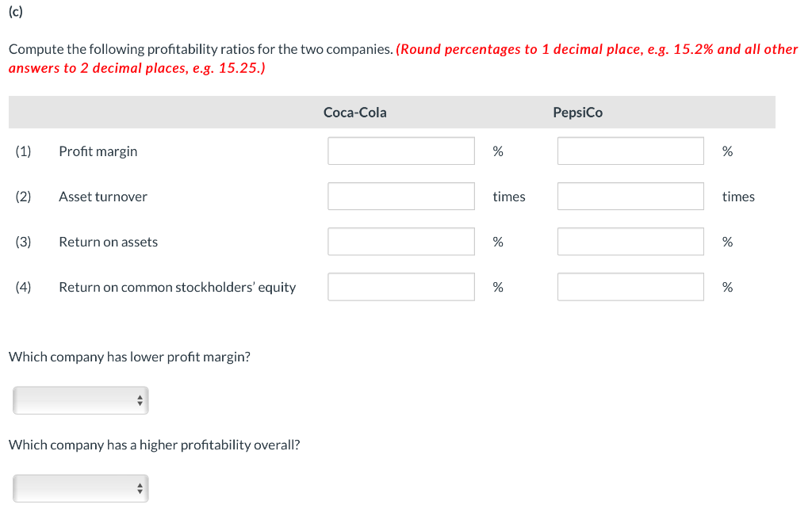812x512 pixels.
Task: Select the PepsiCo asset turnover input box
Action: (x=630, y=196)
